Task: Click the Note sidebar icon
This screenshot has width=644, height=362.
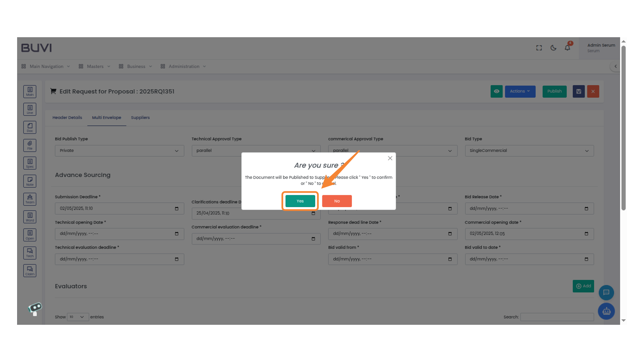Action: click(30, 181)
